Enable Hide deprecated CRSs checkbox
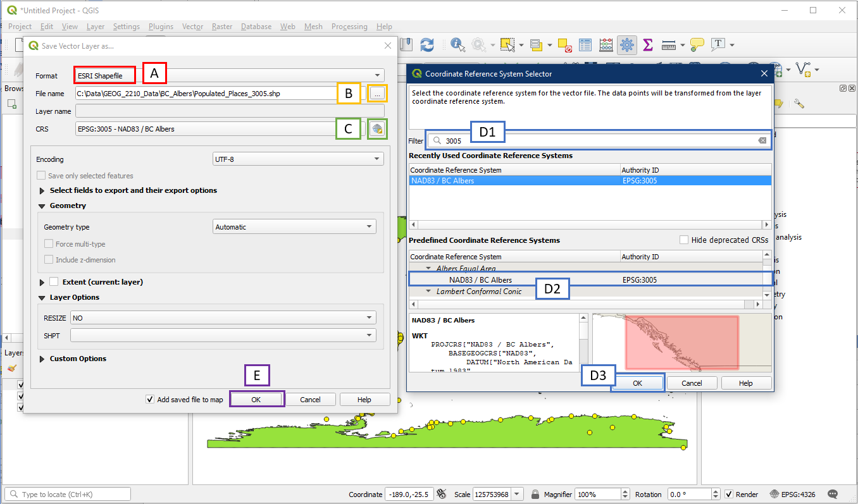 (684, 240)
